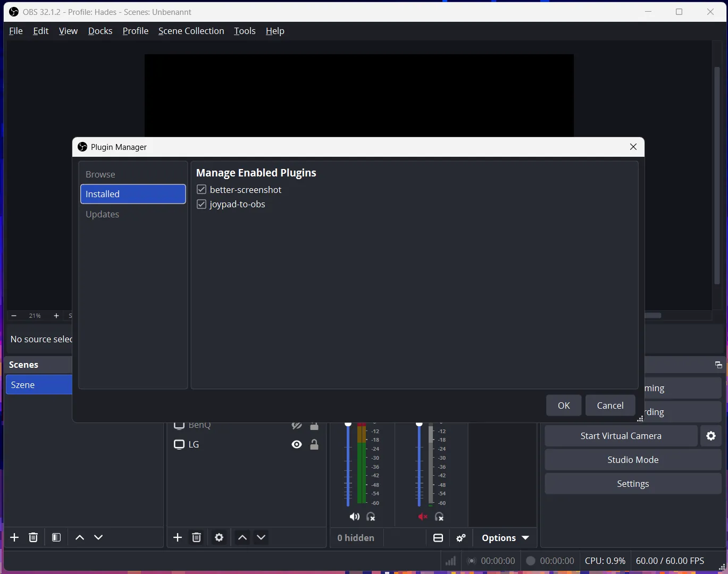
Task: Move the scene down in the Scenes toolbar
Action: point(98,537)
